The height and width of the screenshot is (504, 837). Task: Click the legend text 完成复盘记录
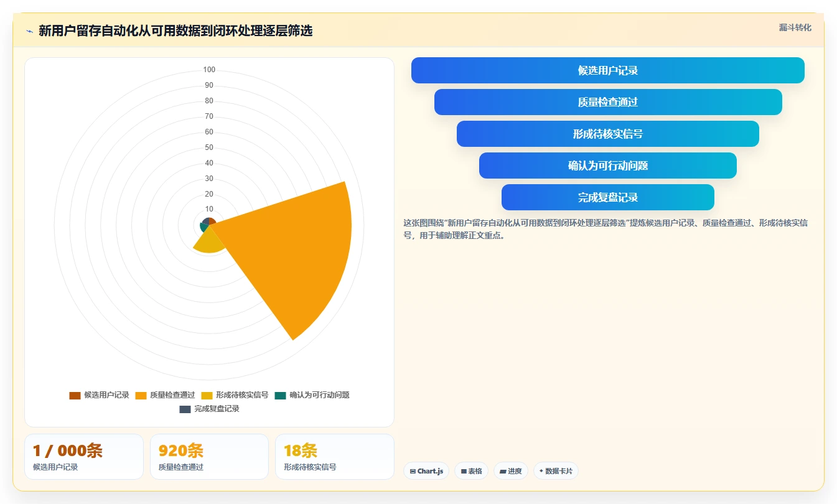point(217,409)
